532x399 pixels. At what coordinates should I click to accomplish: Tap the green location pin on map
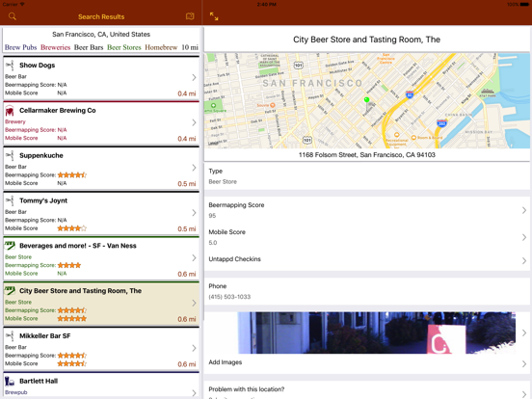tap(366, 100)
